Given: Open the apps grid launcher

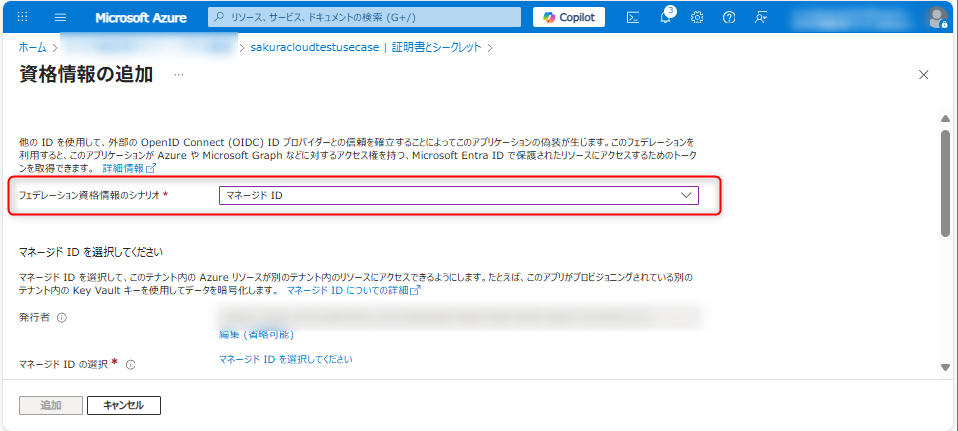Looking at the screenshot, I should (23, 17).
